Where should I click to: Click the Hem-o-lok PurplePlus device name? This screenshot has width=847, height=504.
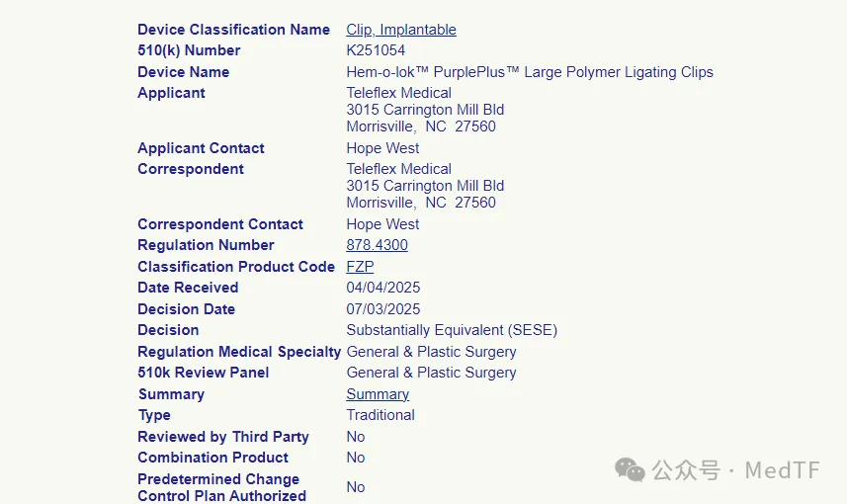(529, 72)
